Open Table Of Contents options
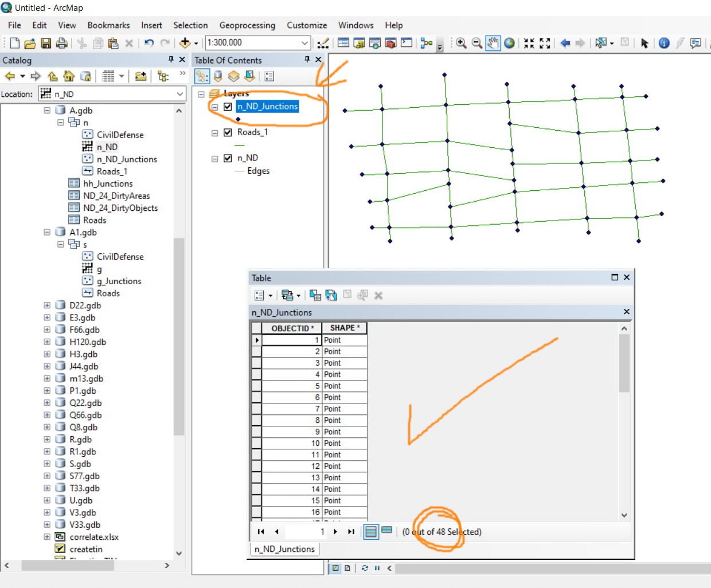This screenshot has height=588, width=711. tap(269, 76)
